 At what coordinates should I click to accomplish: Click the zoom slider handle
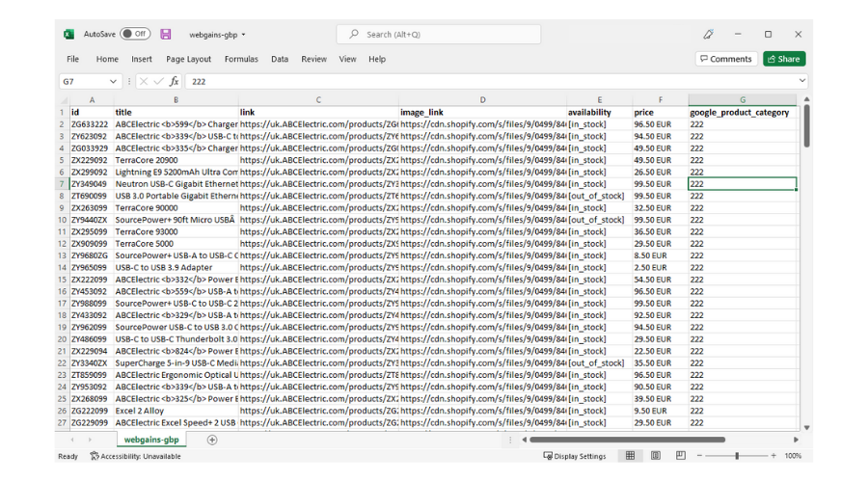(737, 456)
